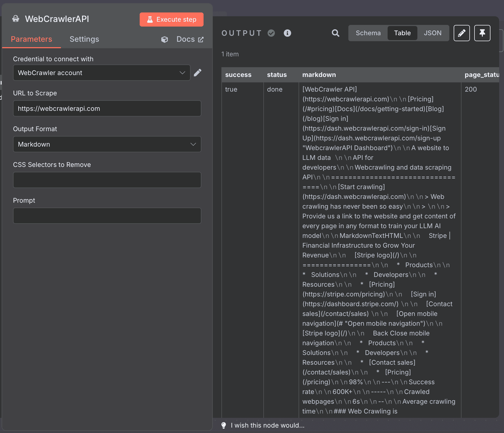The image size is (504, 433).
Task: Click the pencil icon beside WebCrawler account
Action: (198, 73)
